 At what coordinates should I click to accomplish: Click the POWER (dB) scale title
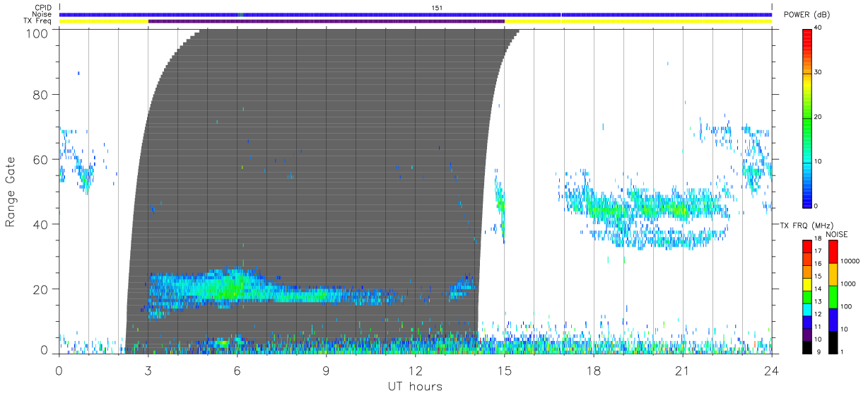pos(807,15)
